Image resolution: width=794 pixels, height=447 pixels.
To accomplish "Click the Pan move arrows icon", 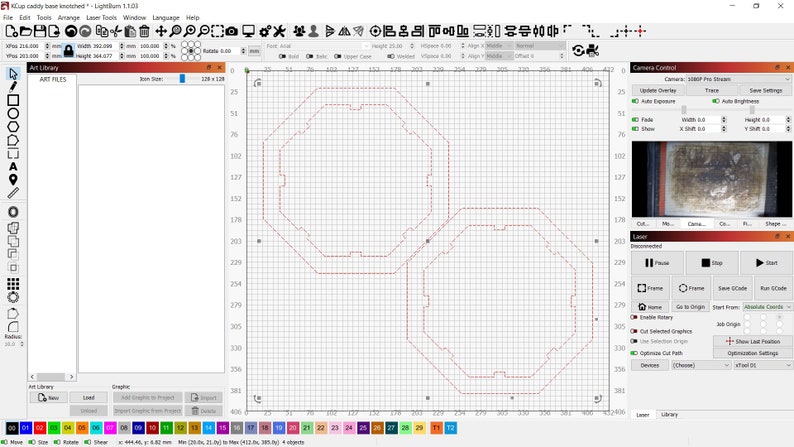I will click(x=161, y=31).
